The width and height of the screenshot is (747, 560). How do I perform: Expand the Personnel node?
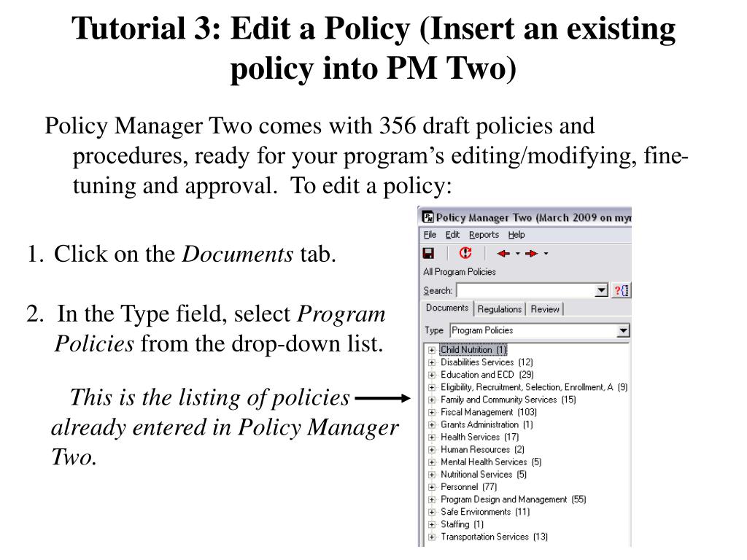point(431,487)
